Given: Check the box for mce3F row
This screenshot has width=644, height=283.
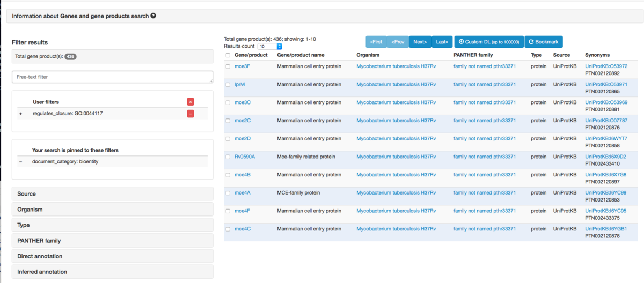Looking at the screenshot, I should click(x=228, y=66).
